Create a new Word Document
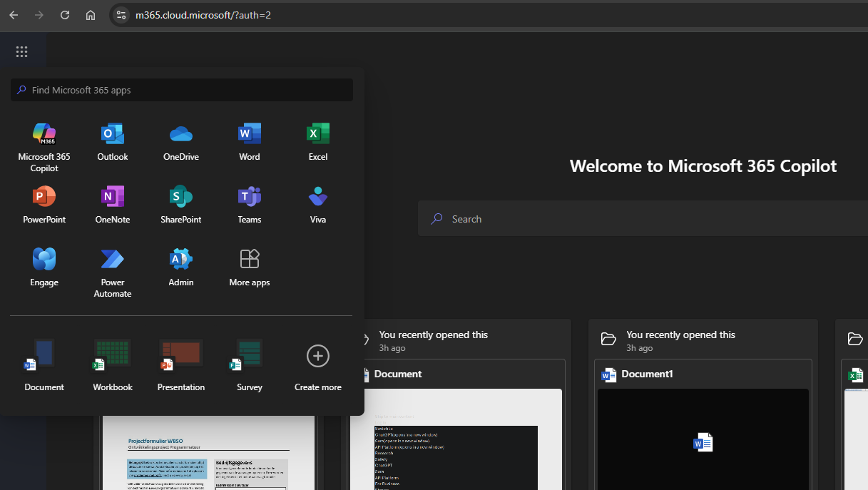The height and width of the screenshot is (490, 868). [44, 356]
